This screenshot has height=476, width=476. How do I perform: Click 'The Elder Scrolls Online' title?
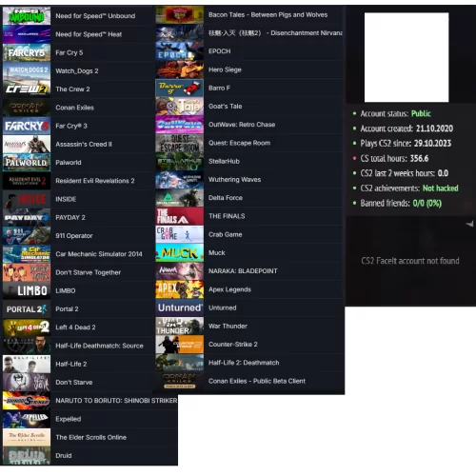pyautogui.click(x=90, y=437)
